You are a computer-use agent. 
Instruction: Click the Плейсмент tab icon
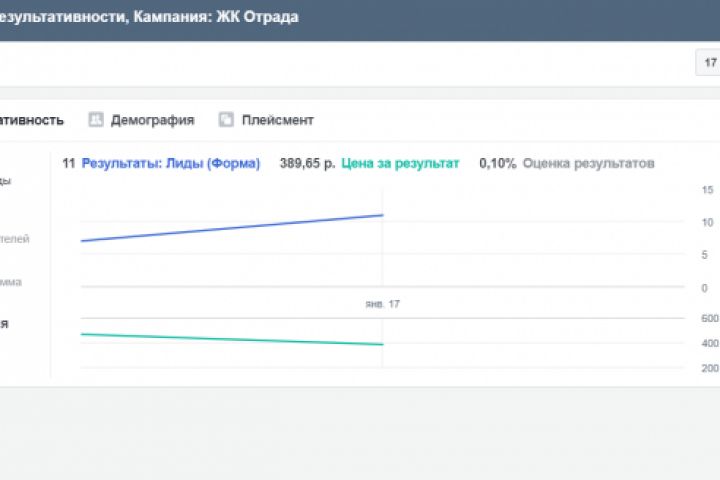click(x=226, y=120)
